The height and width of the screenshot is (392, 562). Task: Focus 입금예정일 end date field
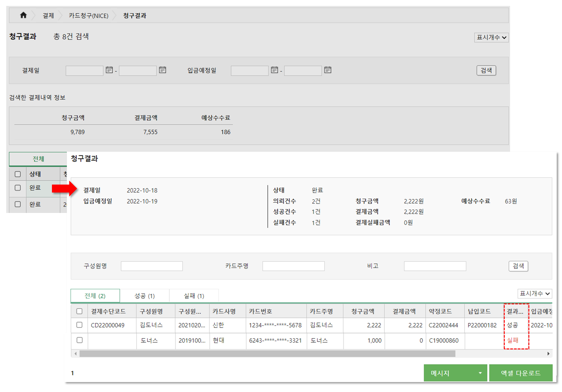tap(303, 71)
